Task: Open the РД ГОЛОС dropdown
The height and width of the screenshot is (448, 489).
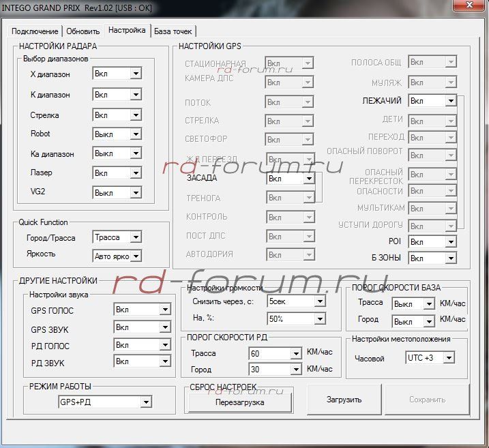Action: 143,345
